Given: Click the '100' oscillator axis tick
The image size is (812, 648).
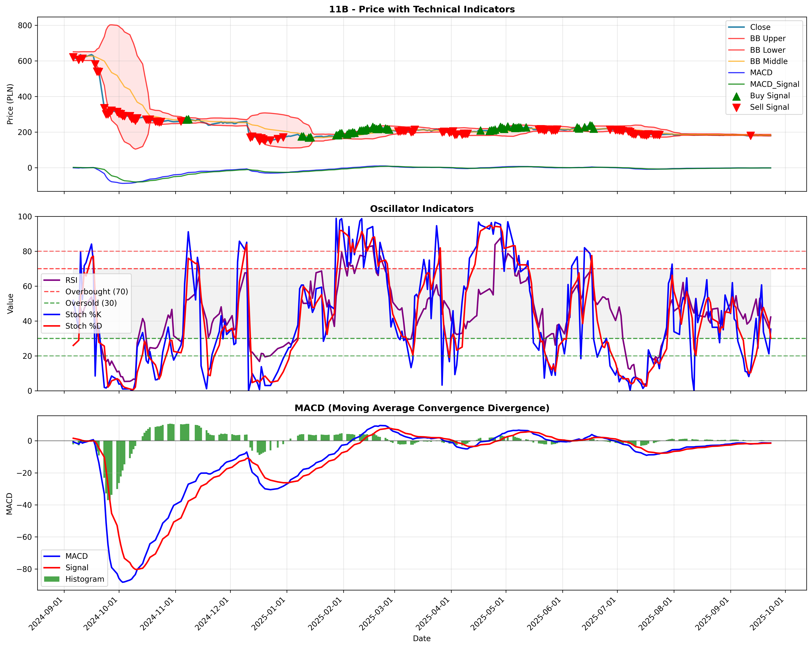Looking at the screenshot, I should click(x=25, y=217).
